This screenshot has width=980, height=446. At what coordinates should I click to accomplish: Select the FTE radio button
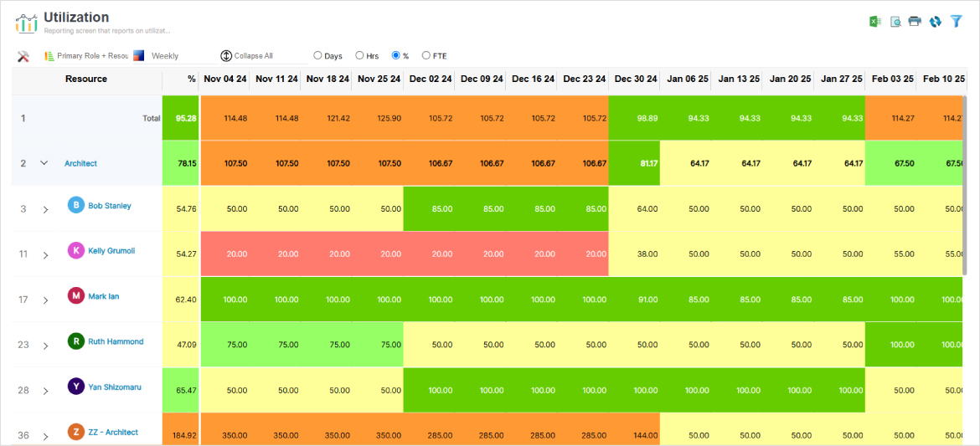pos(426,55)
